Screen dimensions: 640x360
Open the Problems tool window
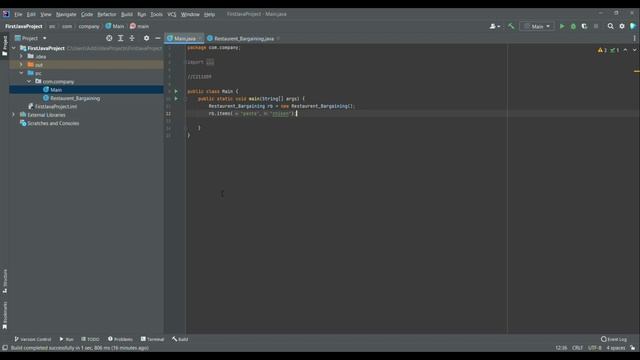click(x=120, y=339)
